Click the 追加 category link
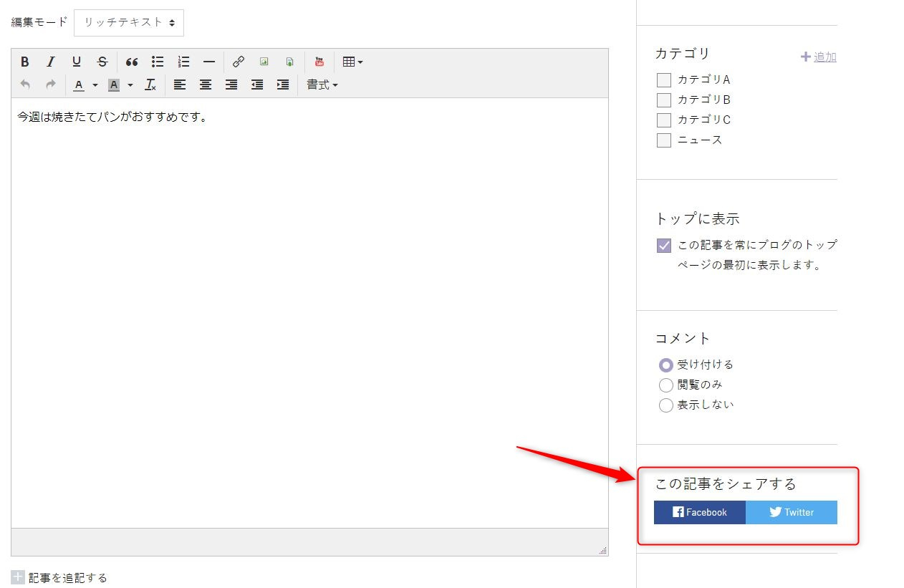Screen dimensions: 904x588 pyautogui.click(x=825, y=57)
